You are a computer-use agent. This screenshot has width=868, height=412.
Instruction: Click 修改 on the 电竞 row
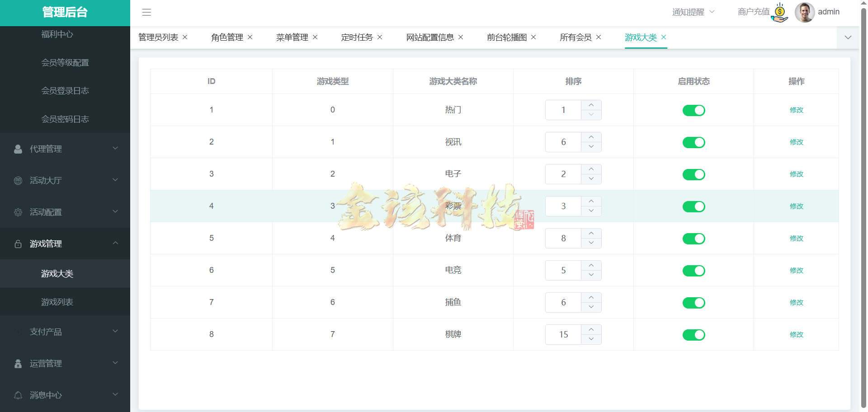(797, 270)
